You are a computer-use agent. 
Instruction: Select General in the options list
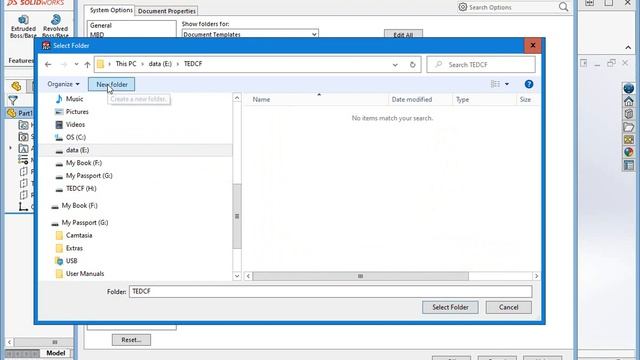pyautogui.click(x=101, y=25)
